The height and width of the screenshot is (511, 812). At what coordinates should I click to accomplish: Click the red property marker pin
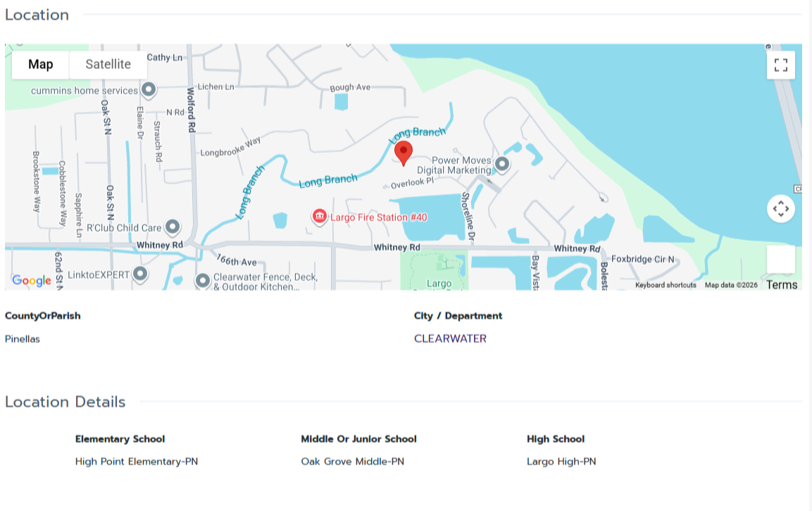[404, 152]
